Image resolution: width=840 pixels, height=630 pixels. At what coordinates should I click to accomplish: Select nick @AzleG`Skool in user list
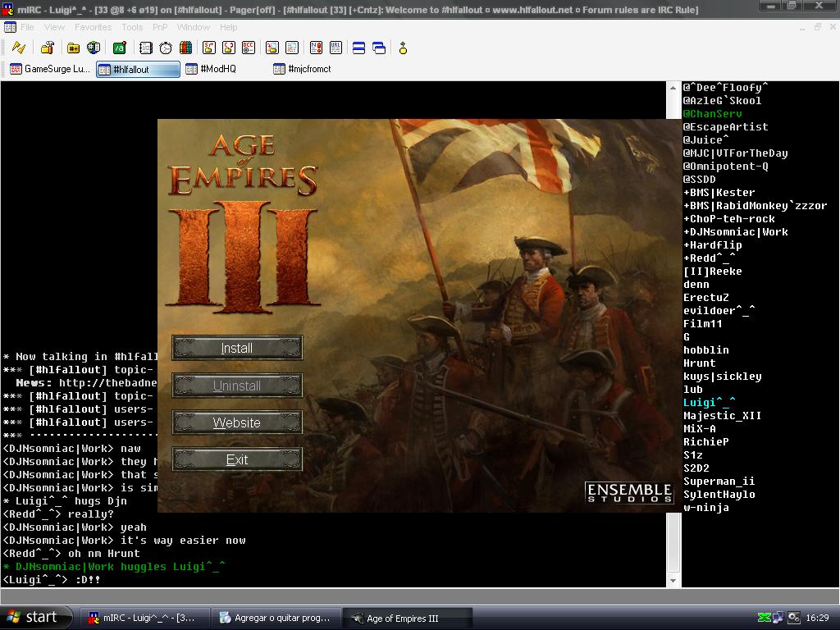coord(722,101)
